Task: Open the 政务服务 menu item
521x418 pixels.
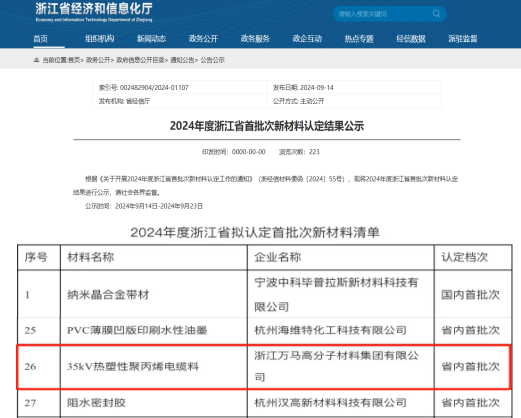Action: [255, 39]
